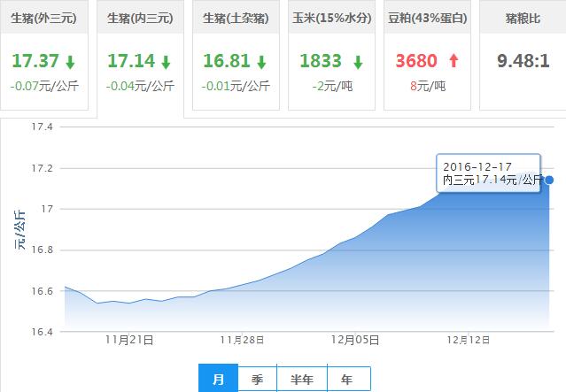
Task: Click the down arrow beside 16.81
Action: [261, 62]
